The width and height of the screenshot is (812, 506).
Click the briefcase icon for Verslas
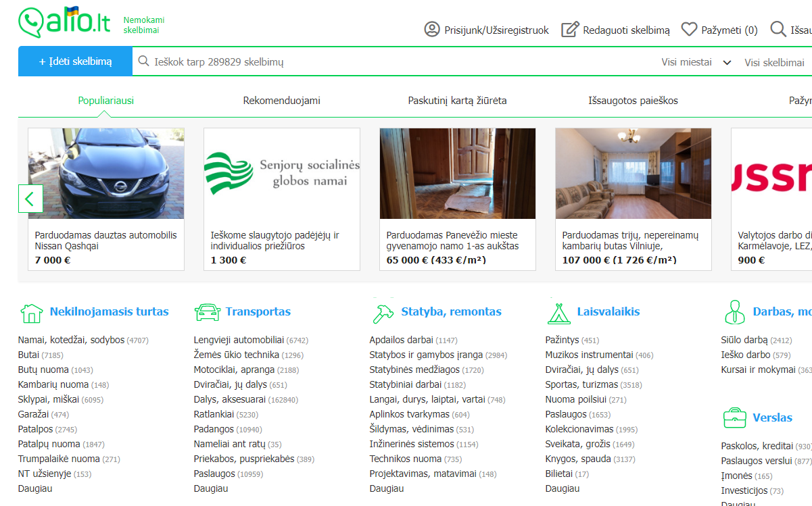pyautogui.click(x=734, y=418)
